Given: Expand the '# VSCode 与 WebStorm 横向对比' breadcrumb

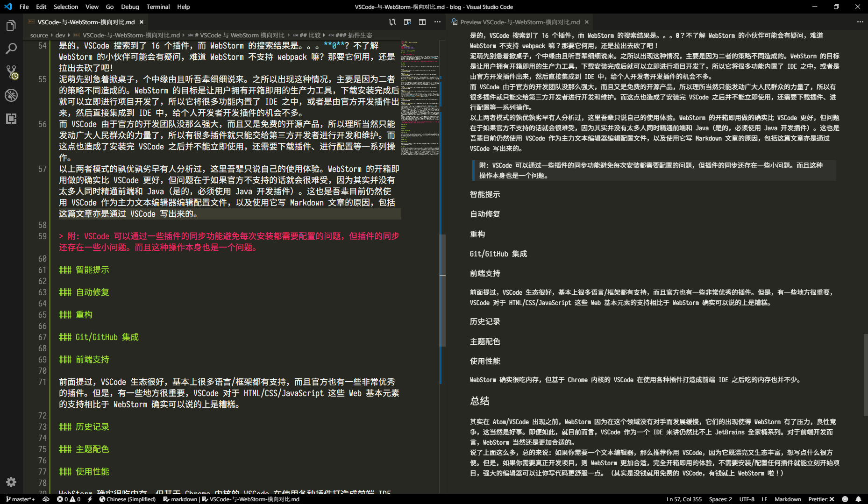Looking at the screenshot, I should (236, 35).
